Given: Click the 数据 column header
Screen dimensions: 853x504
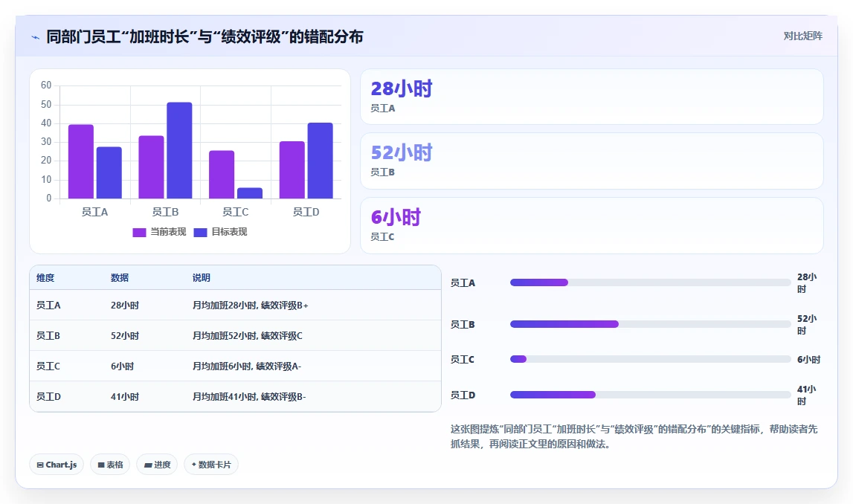Looking at the screenshot, I should [x=120, y=278].
